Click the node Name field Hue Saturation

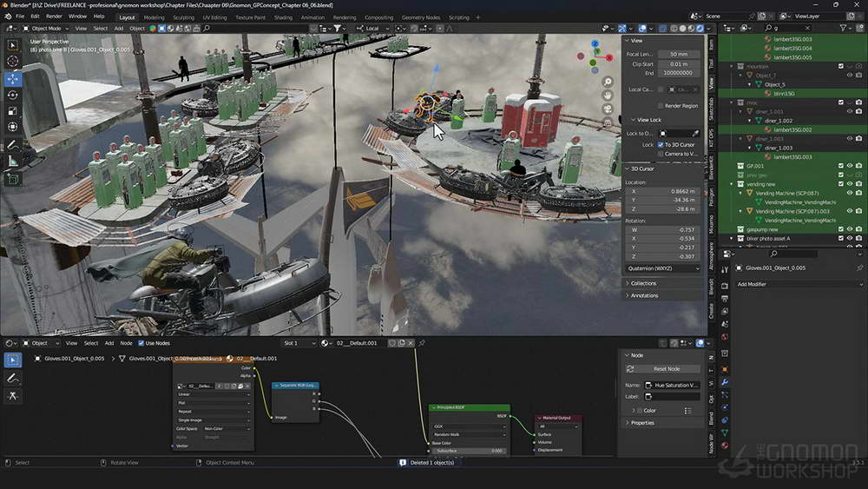[x=673, y=385]
